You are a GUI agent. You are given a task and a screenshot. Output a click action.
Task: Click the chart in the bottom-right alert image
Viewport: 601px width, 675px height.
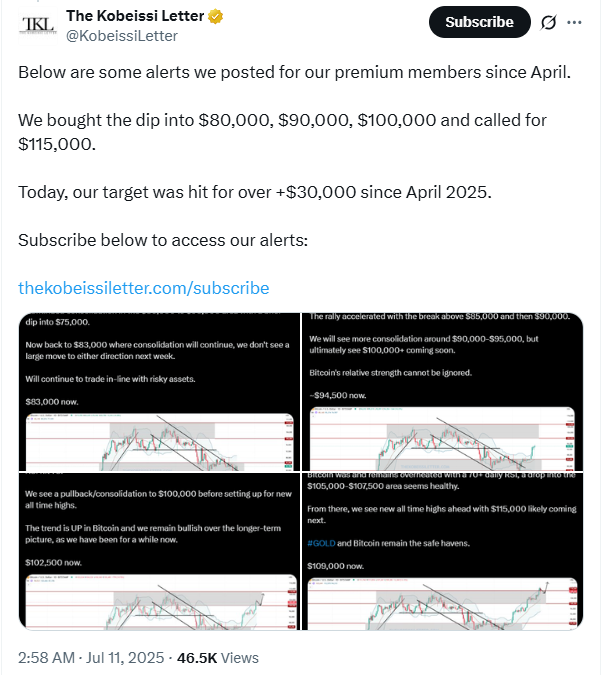442,604
